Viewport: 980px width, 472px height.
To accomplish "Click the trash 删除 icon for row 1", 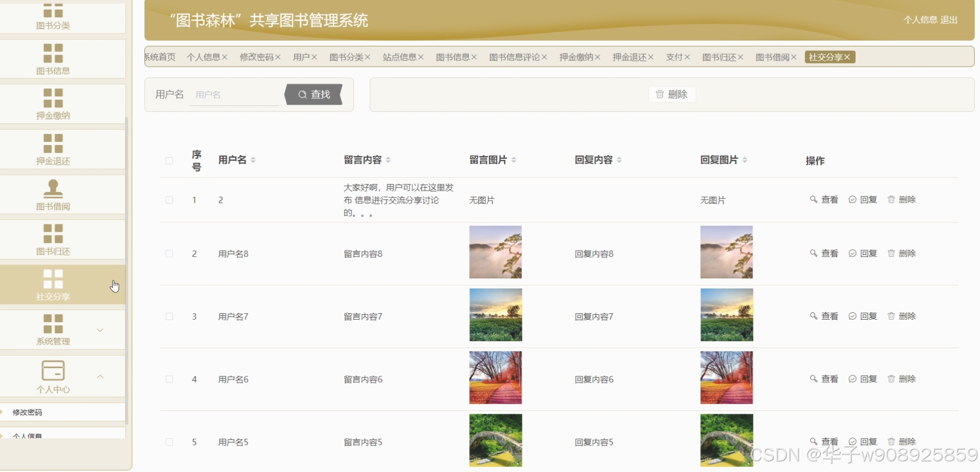I will [891, 199].
